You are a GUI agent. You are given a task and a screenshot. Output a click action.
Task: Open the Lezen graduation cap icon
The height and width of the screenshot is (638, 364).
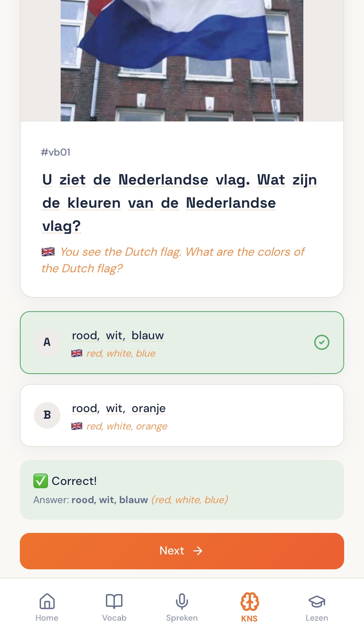tap(317, 601)
